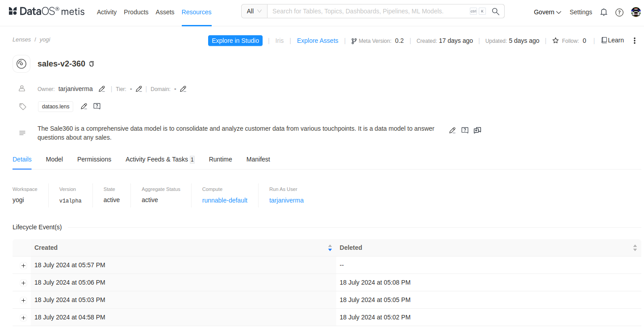644x327 pixels.
Task: Edit the description pencil icon
Action: pyautogui.click(x=452, y=130)
